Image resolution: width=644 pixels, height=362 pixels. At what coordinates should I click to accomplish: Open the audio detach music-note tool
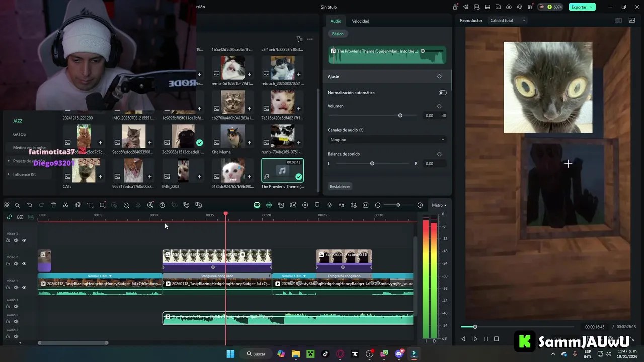tap(77, 205)
